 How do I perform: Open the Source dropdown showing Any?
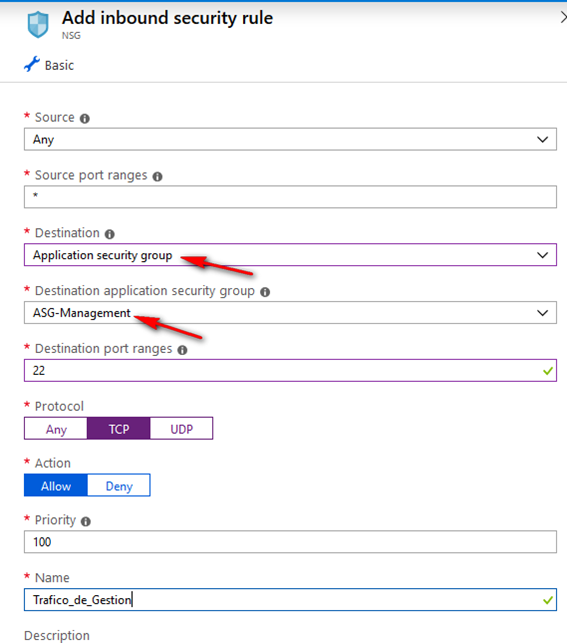click(290, 139)
